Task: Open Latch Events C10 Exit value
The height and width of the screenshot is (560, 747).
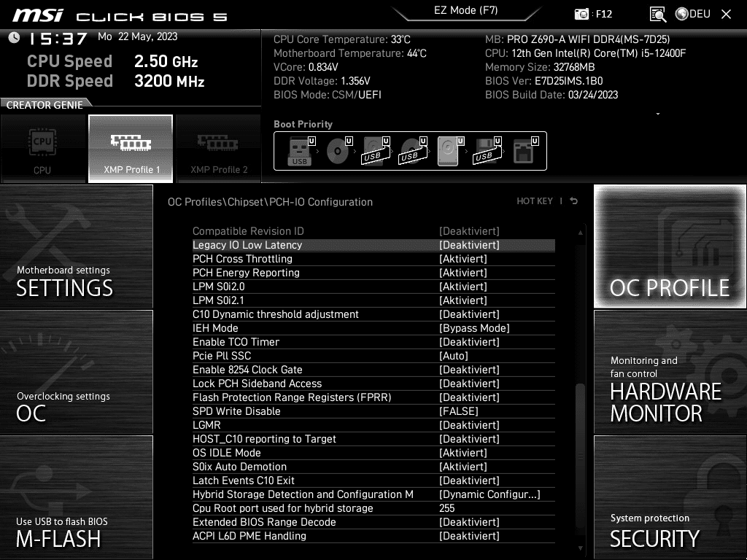Action: tap(469, 481)
